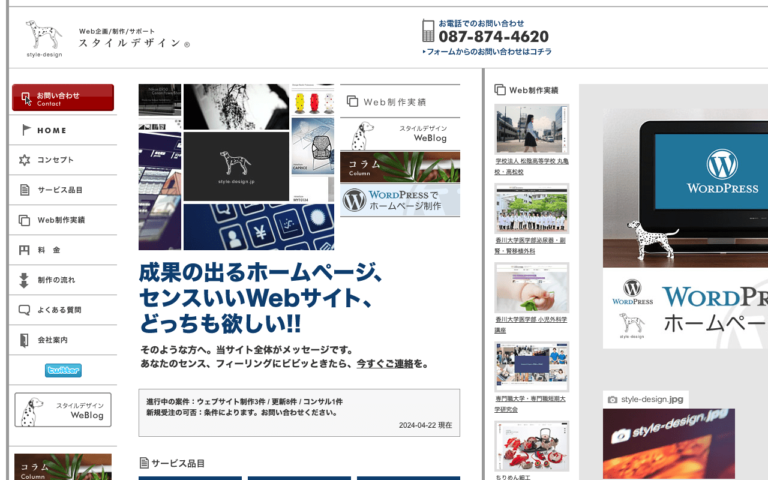Open the スタイルデザイン WeBlog banner in the sidebar
Viewport: 768px width, 480px height.
click(63, 409)
